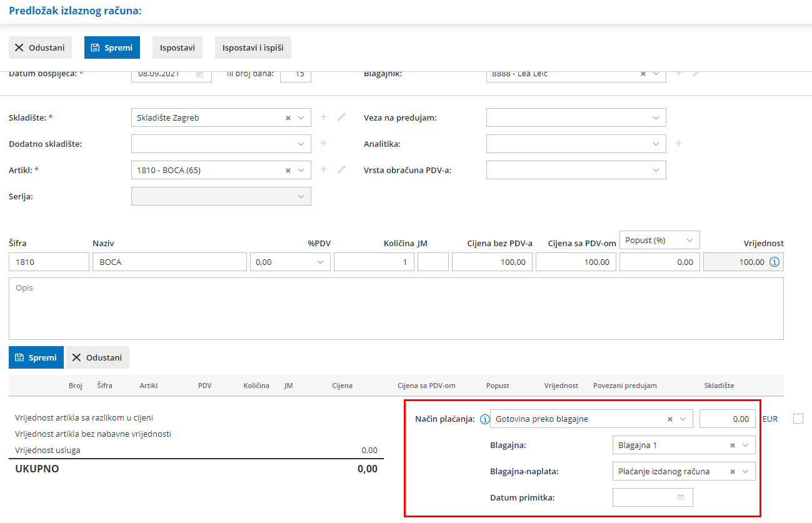Save the item row with lower Spremi button
812x523 pixels.
[36, 357]
